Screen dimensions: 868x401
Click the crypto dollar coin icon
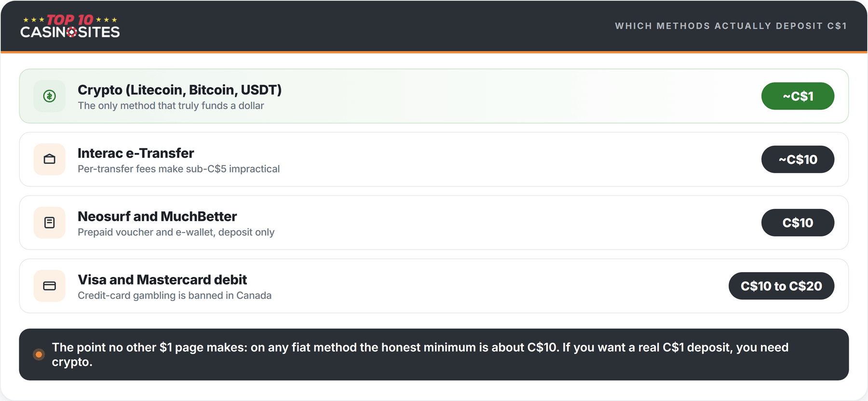point(50,96)
